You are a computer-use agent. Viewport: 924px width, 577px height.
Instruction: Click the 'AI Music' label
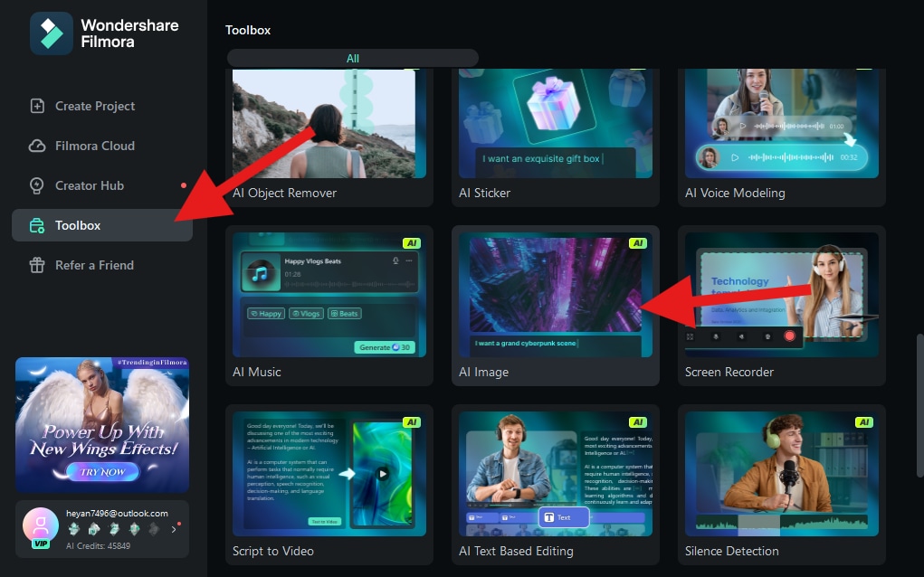tap(257, 372)
